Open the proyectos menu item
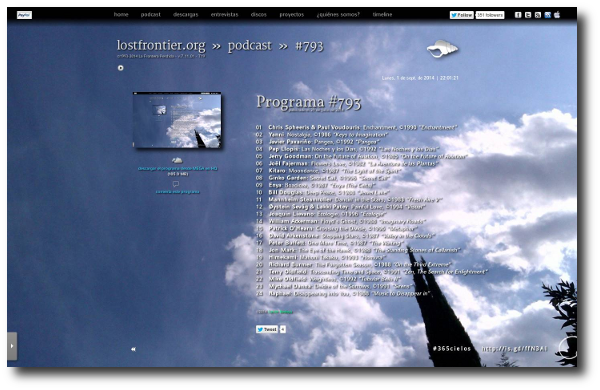Screen dimensions: 600x390 [292, 15]
